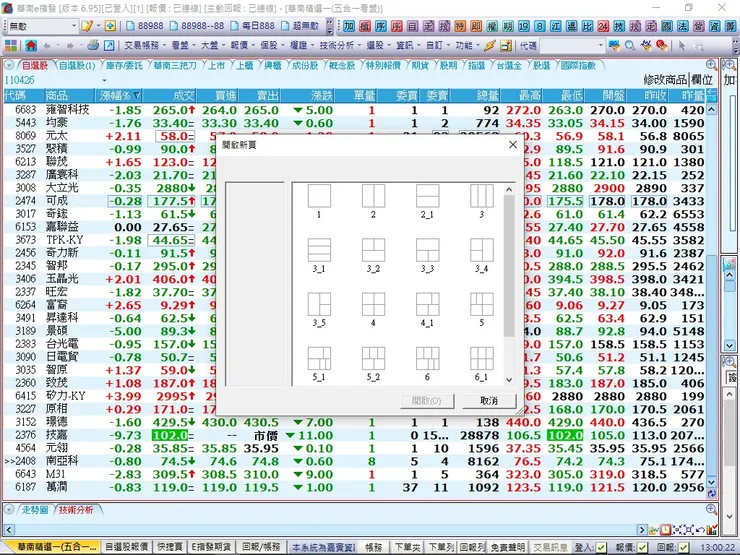740x555 pixels.
Task: Close the 開啟新頁 dialog with X
Action: coord(513,145)
